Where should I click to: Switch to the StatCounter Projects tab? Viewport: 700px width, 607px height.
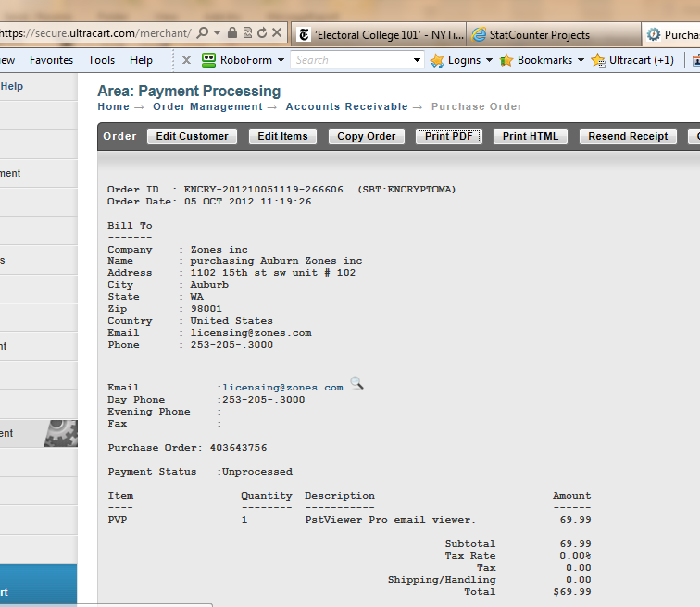pos(554,35)
